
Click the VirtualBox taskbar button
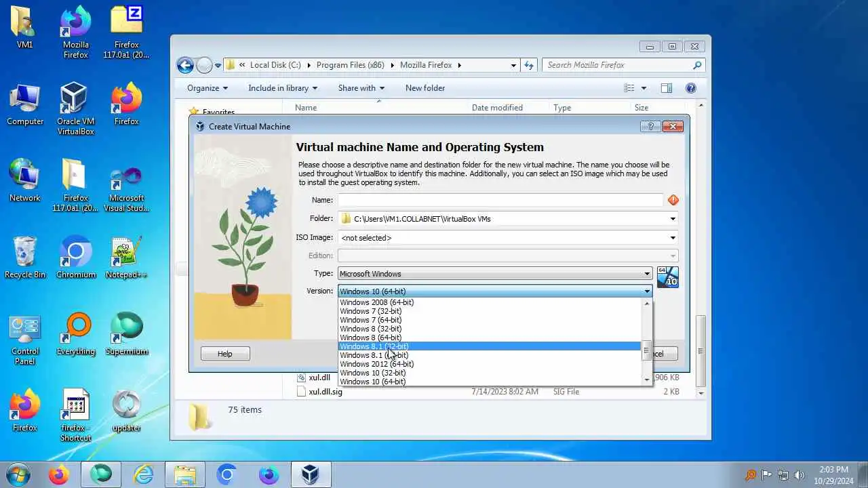[x=311, y=474]
